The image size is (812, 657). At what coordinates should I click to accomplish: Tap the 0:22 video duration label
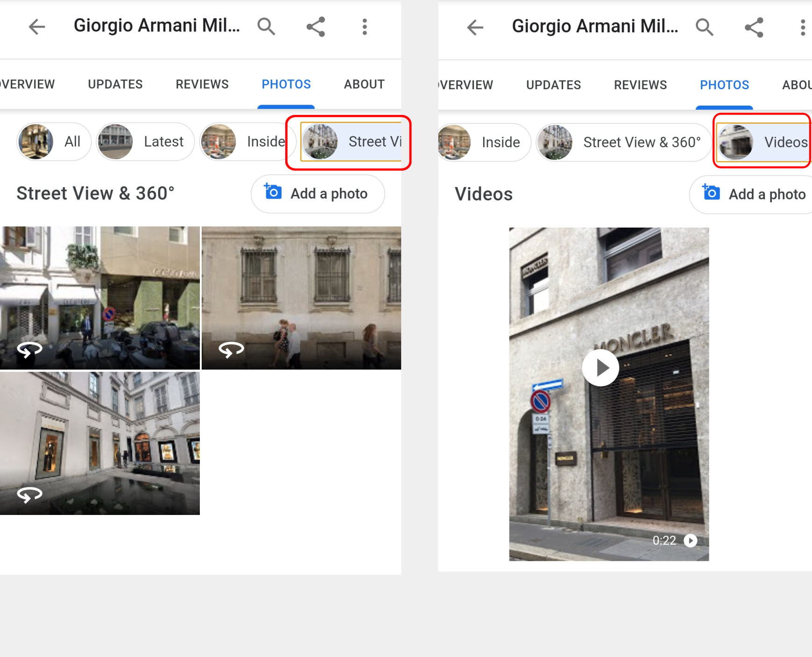tap(664, 541)
